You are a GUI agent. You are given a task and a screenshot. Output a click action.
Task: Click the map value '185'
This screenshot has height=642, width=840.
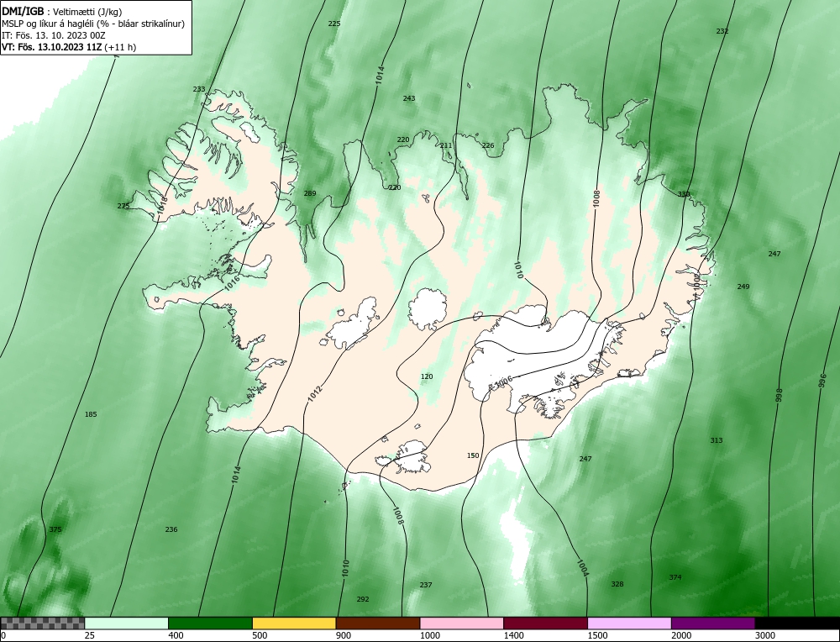tap(91, 414)
